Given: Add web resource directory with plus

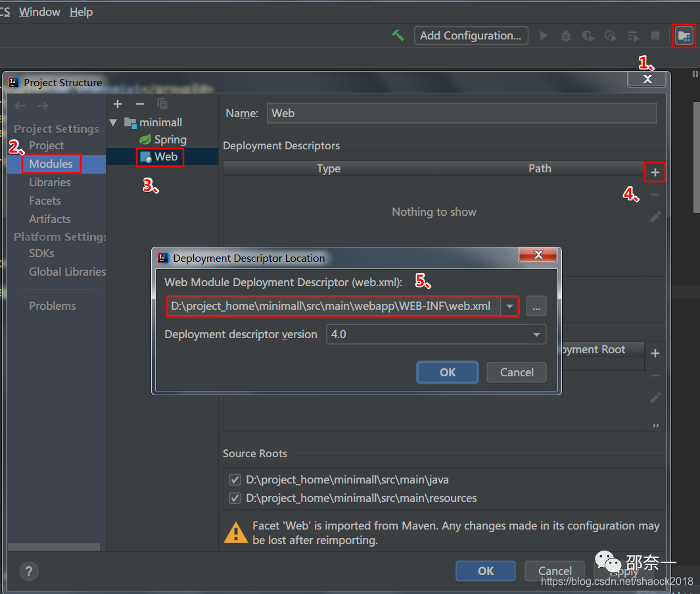Looking at the screenshot, I should (x=655, y=353).
